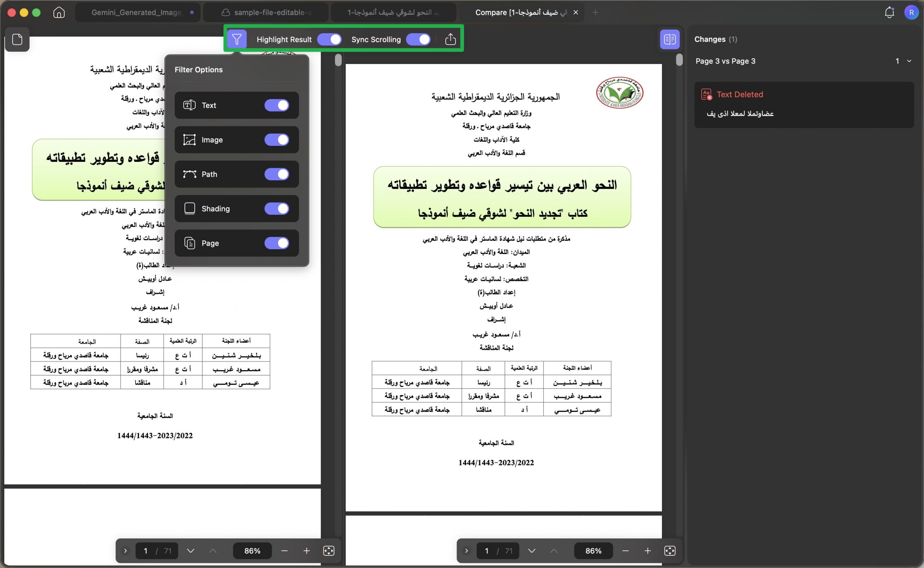Click the left page number field
The image size is (924, 568).
click(157, 551)
